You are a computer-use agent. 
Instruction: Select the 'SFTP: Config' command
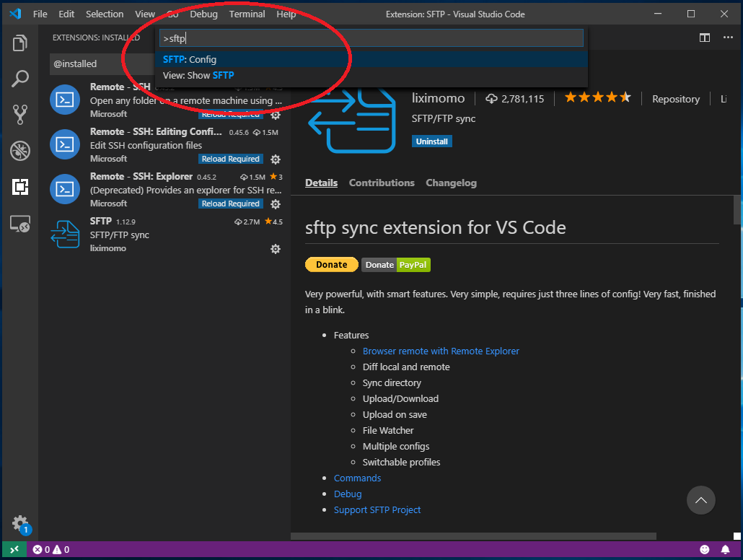pos(371,59)
